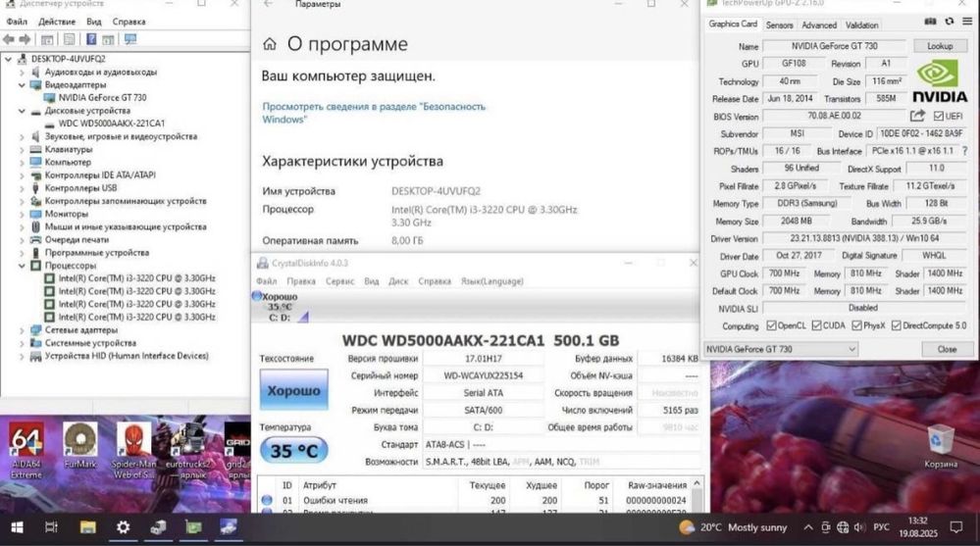Screen dimensions: 980x546
Task: Click the Close button in GPU-Z
Action: pos(947,349)
